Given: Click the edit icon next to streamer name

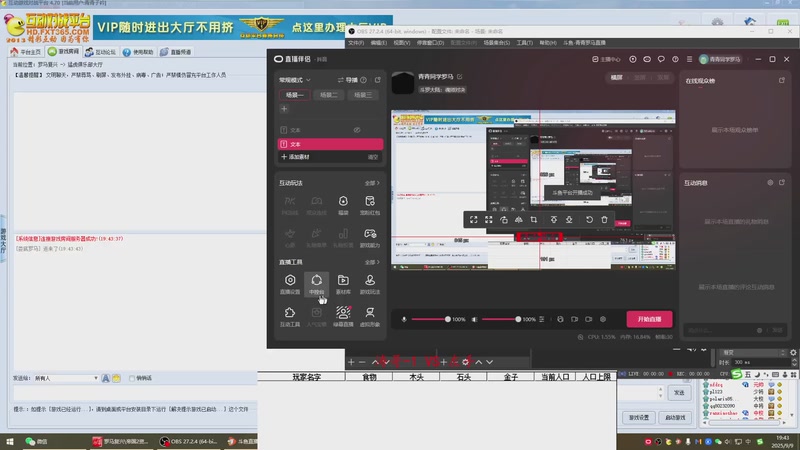Looking at the screenshot, I should point(460,77).
